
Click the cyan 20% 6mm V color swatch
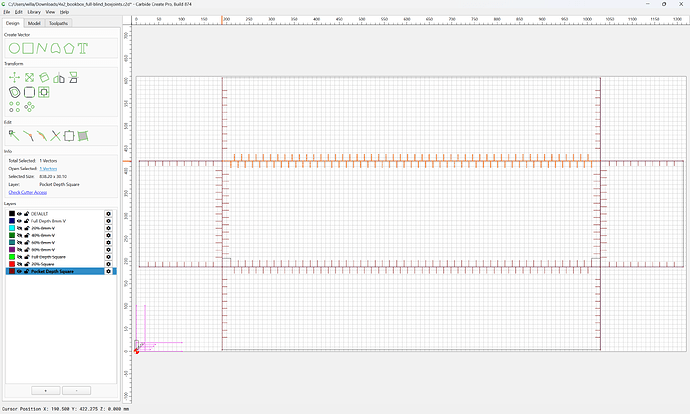coord(12,228)
